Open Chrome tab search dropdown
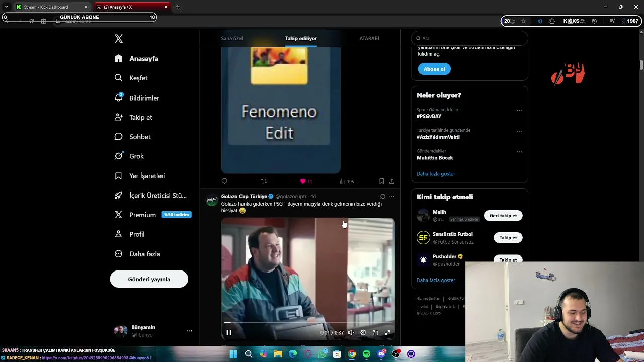 [6, 7]
